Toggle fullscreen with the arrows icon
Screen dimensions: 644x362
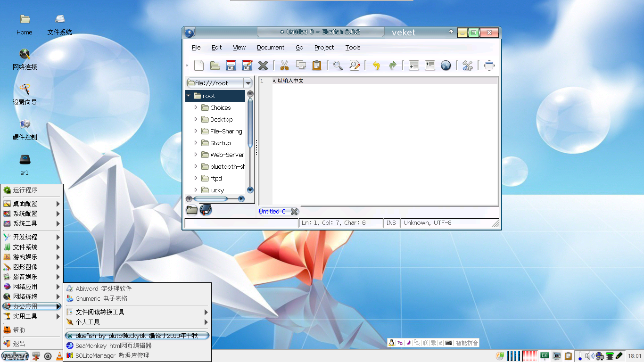pos(489,66)
